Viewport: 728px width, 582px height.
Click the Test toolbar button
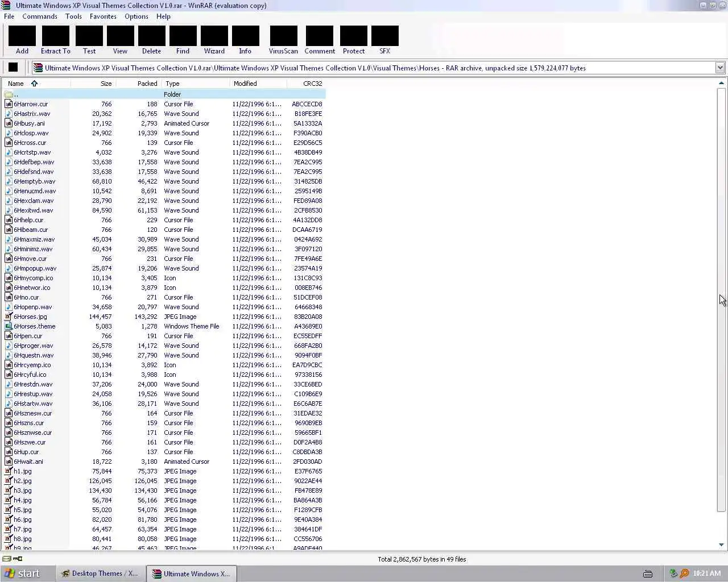click(x=89, y=40)
